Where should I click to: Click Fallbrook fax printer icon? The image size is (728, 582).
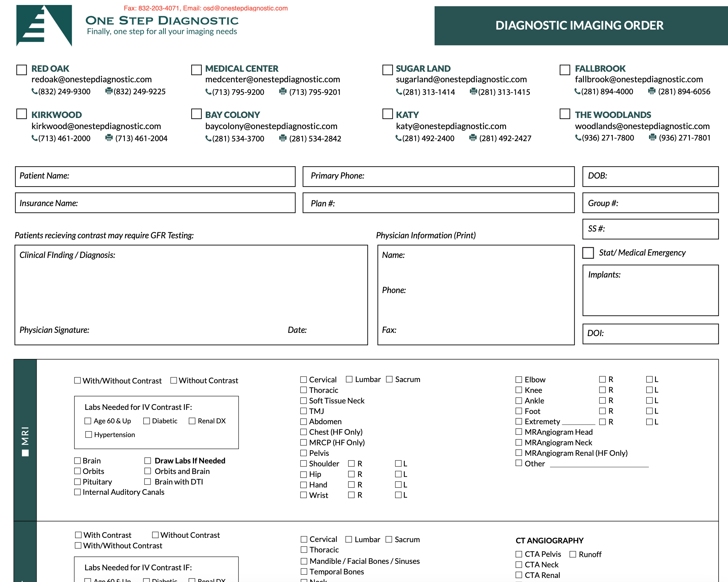click(652, 91)
